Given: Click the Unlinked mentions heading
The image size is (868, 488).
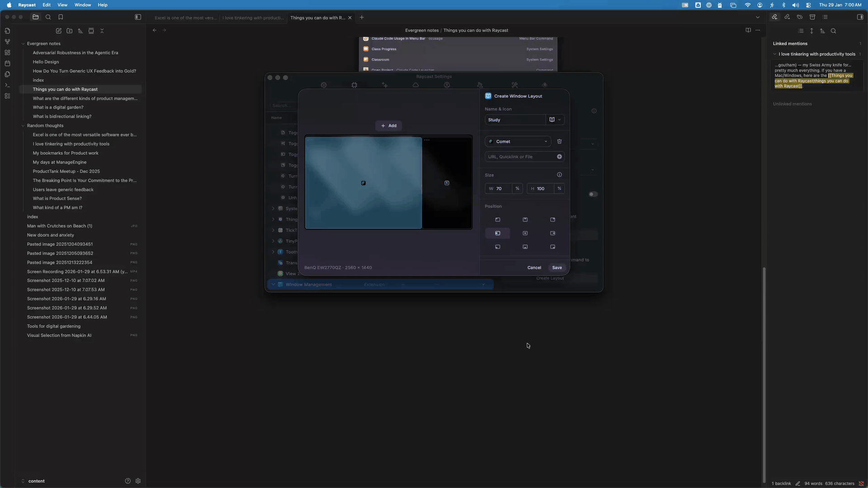Looking at the screenshot, I should click(792, 104).
